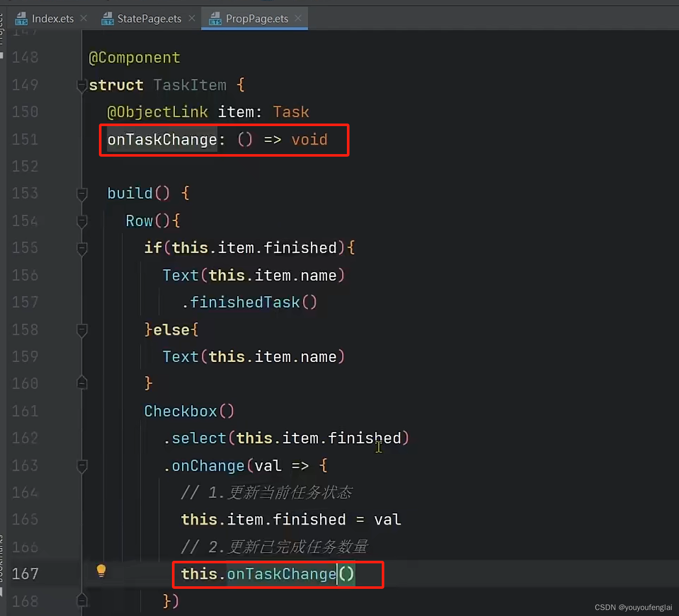Image resolution: width=679 pixels, height=616 pixels.
Task: Place cursor on build() method name
Action: [x=130, y=194]
